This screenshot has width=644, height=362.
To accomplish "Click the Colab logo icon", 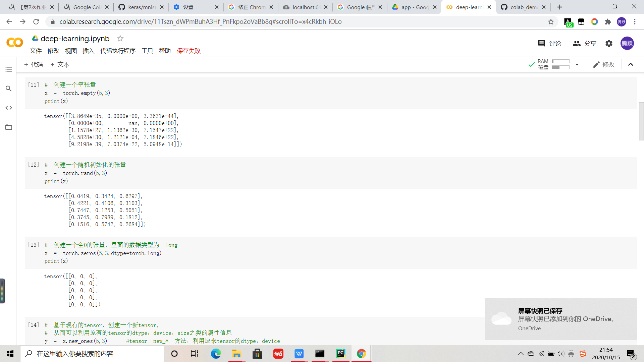I will point(15,43).
